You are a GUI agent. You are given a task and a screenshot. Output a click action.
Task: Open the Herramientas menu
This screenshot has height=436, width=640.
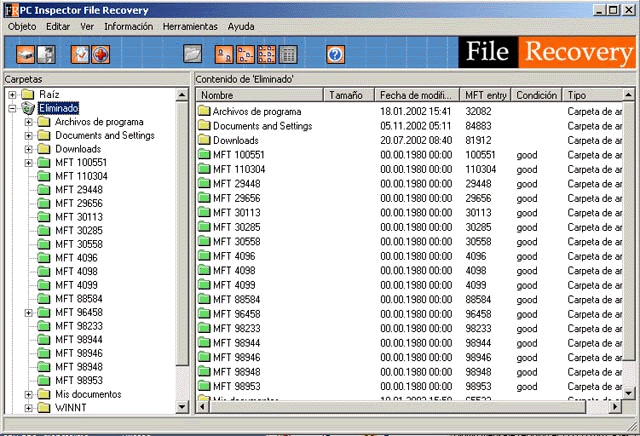point(190,27)
